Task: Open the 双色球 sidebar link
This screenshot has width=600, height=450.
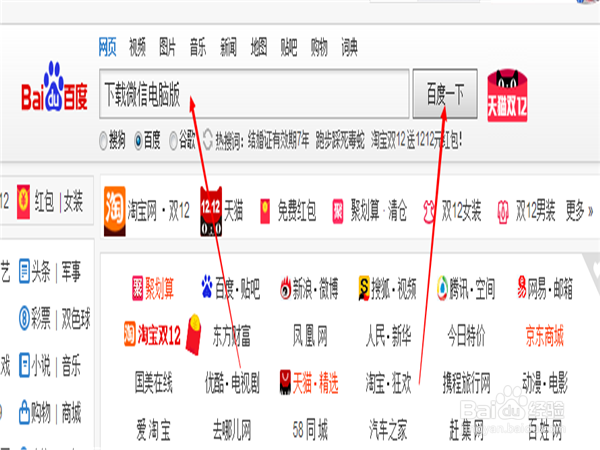Action: [x=76, y=318]
